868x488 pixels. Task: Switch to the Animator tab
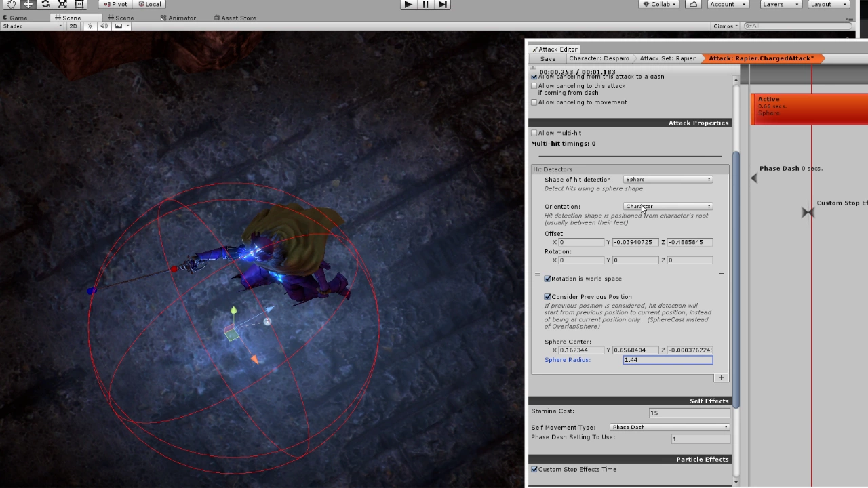178,18
